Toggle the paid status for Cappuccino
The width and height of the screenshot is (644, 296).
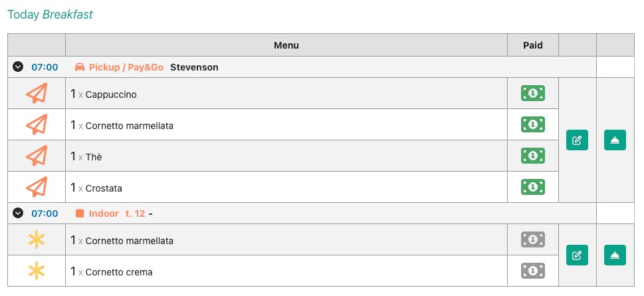[x=532, y=94]
